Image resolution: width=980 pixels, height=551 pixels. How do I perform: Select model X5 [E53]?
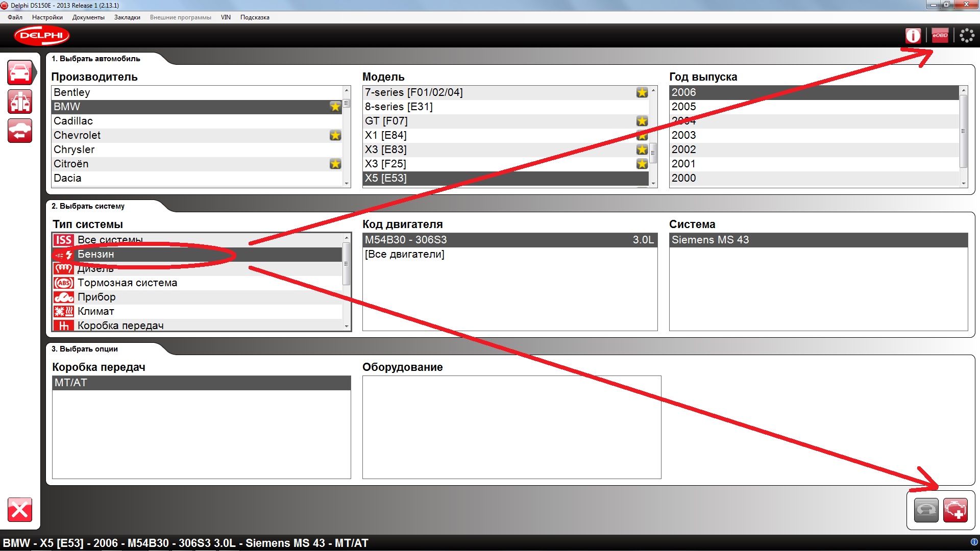[x=506, y=178]
